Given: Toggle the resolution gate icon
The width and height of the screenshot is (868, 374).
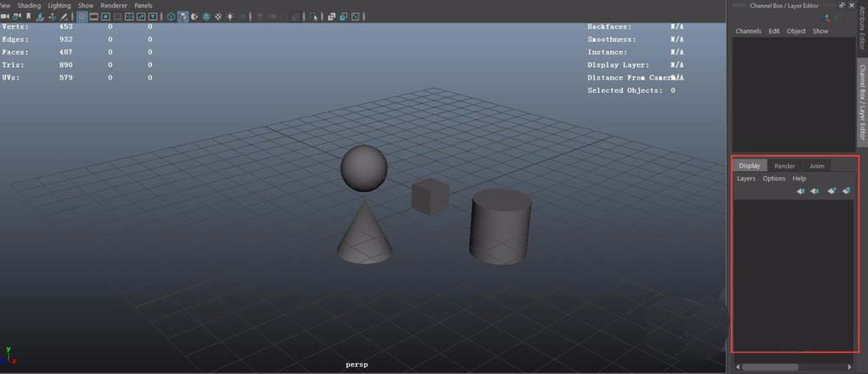Looking at the screenshot, I should click(106, 16).
